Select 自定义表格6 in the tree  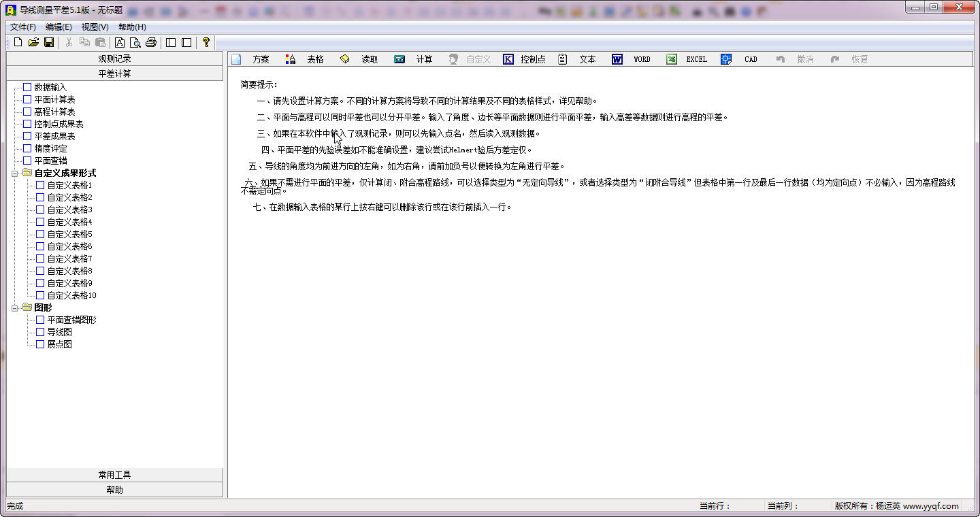click(x=69, y=246)
